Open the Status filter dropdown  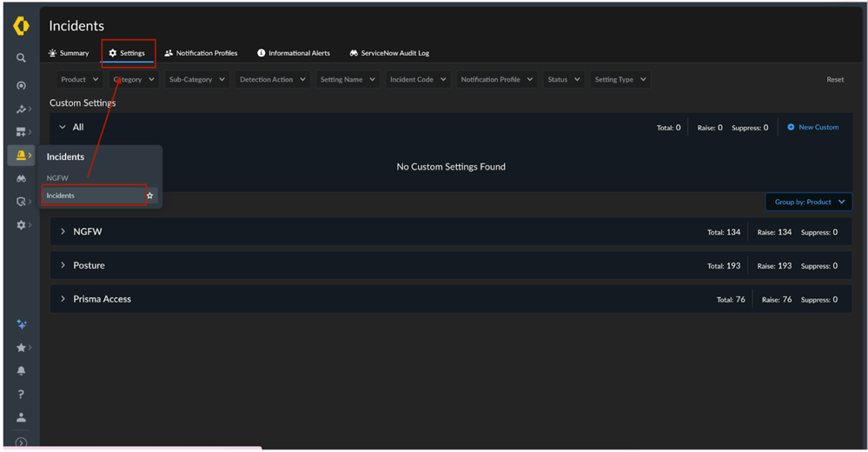(564, 79)
